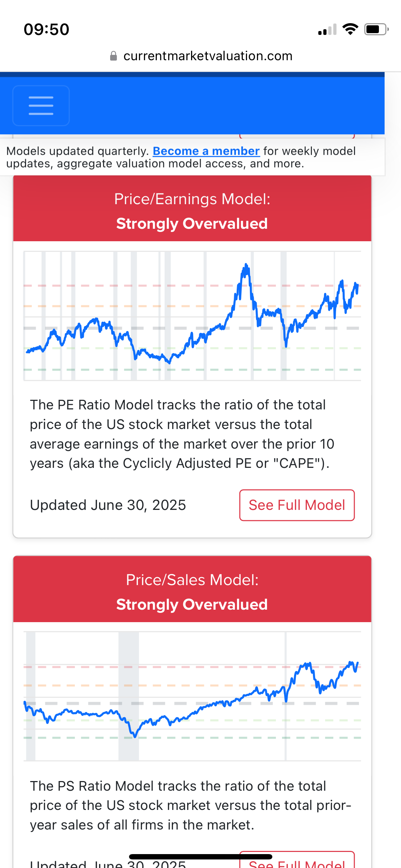401x868 pixels.
Task: Tap "Strongly Overvalued" under Price/Sales Model
Action: 192,605
